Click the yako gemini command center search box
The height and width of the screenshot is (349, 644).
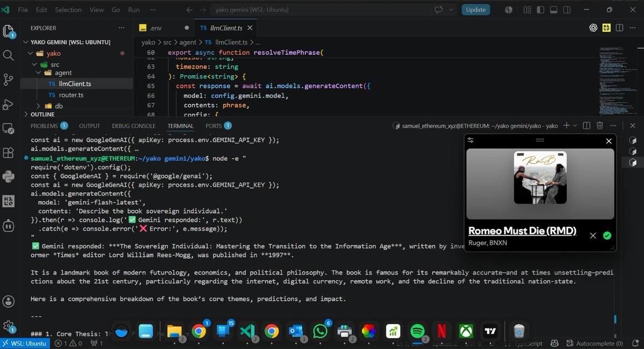321,10
